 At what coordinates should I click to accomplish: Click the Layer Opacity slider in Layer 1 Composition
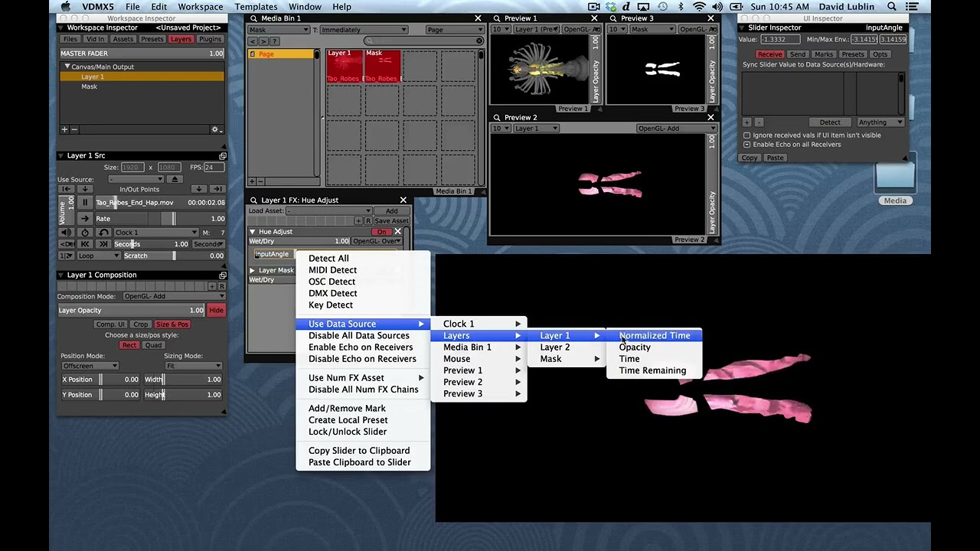132,311
